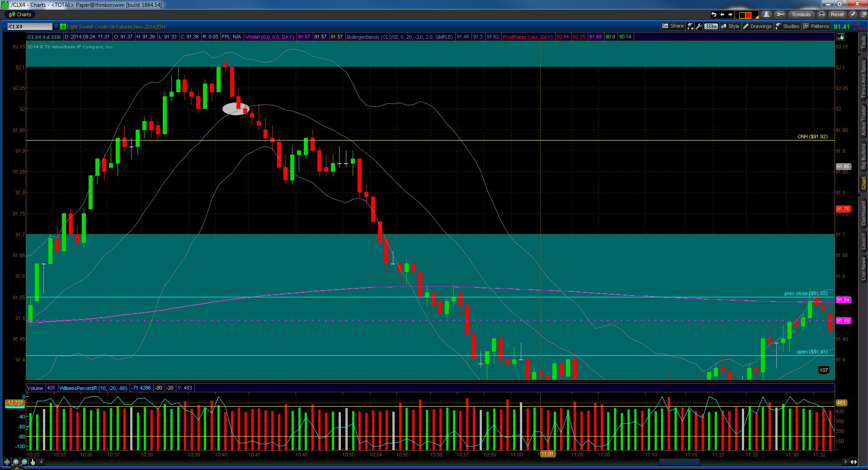868x470 pixels.
Task: Open the Style menu
Action: pos(730,26)
